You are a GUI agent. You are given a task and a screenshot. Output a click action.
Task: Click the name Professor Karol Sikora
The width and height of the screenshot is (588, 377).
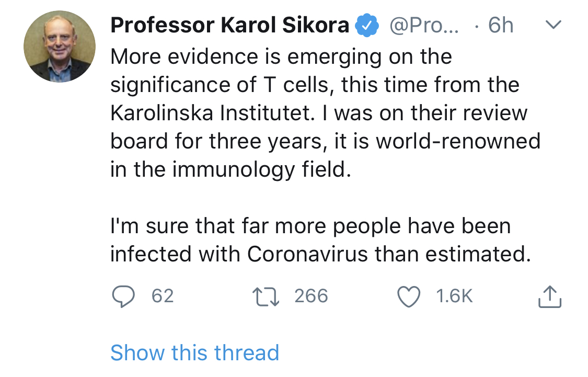(229, 26)
